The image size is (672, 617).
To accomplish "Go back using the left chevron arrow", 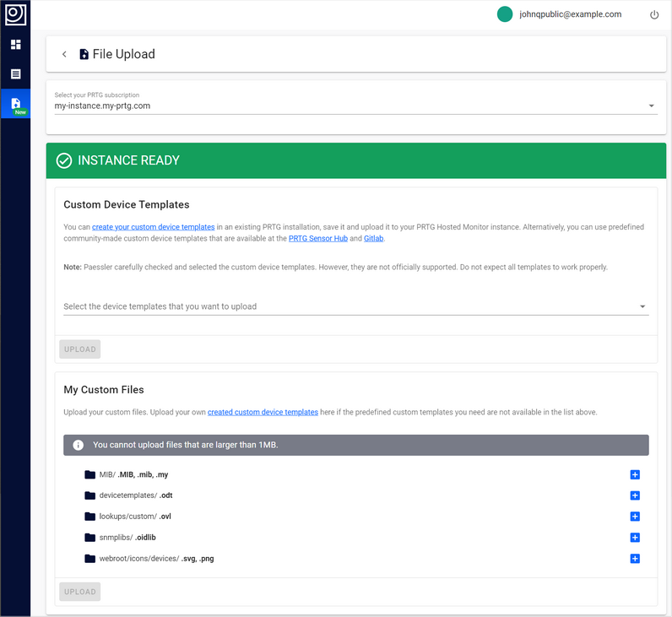I will click(64, 54).
